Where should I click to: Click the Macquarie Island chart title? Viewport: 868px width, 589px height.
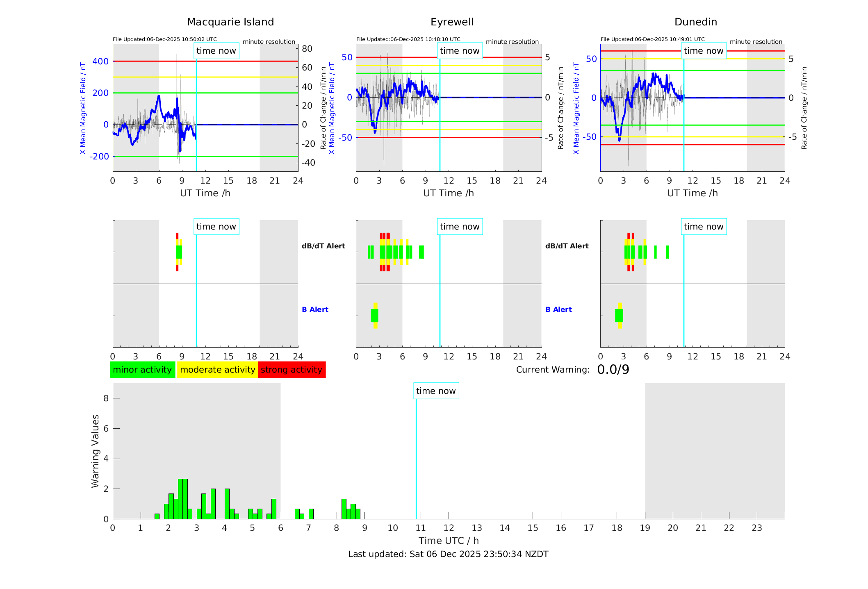tap(230, 22)
